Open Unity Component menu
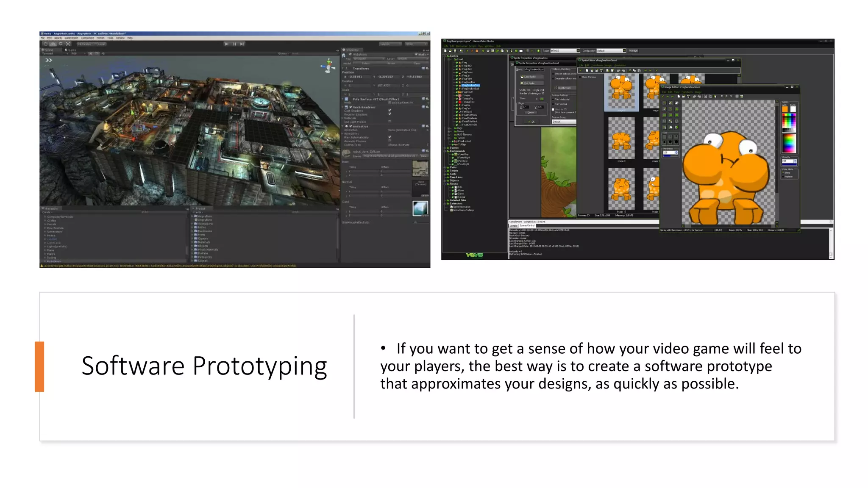Screen dimensions: 868x488 87,38
